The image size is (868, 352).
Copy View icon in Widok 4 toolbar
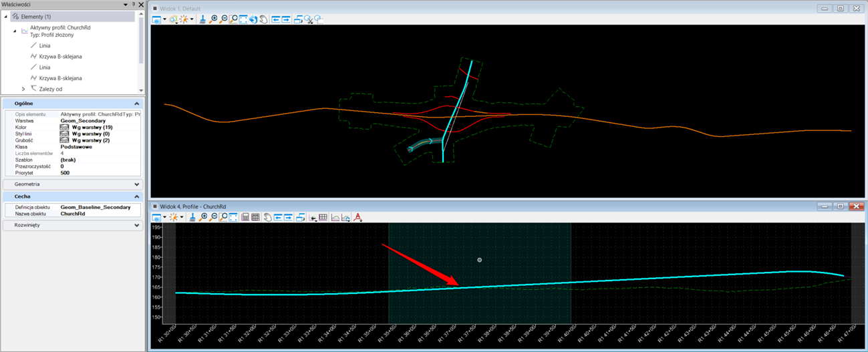click(301, 217)
